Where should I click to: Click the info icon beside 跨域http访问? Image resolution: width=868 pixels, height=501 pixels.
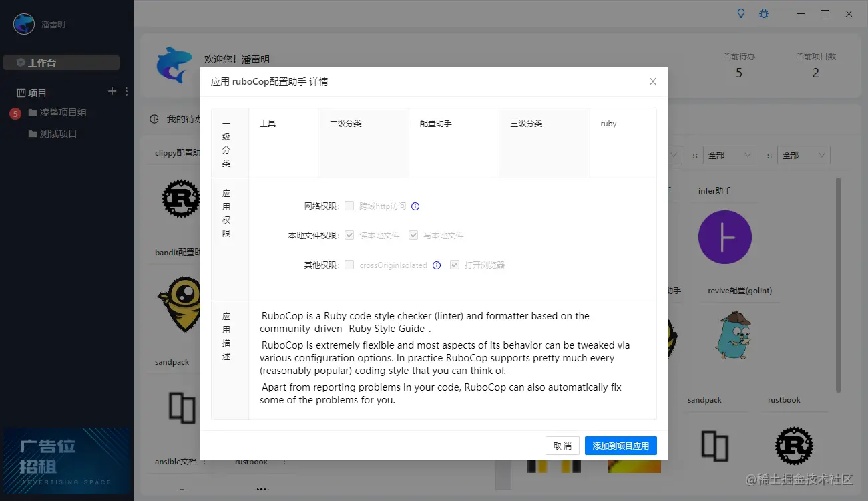(x=415, y=206)
